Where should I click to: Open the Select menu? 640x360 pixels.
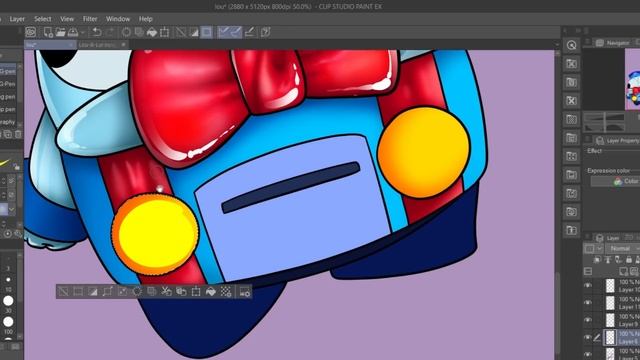click(x=43, y=19)
